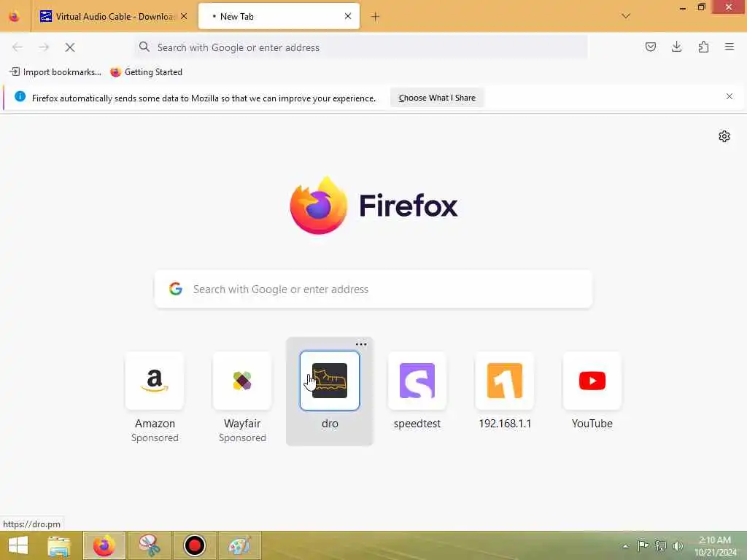The height and width of the screenshot is (560, 747).
Task: Click the Windows Start button
Action: click(18, 545)
